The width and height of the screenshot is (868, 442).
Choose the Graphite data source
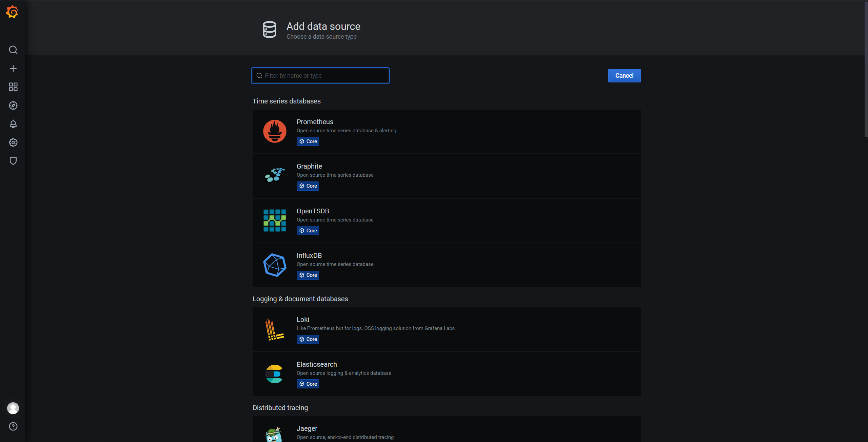tap(446, 176)
